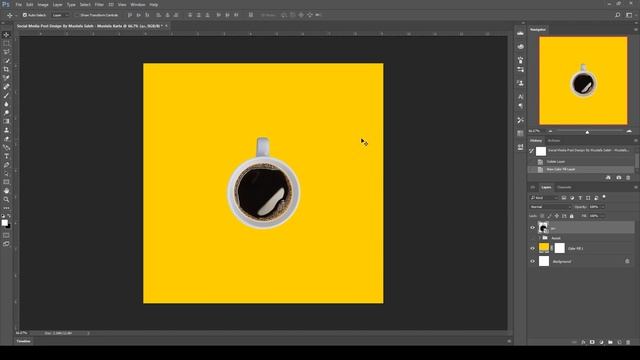
Task: Delete the current state with the History trash icon
Action: click(628, 178)
